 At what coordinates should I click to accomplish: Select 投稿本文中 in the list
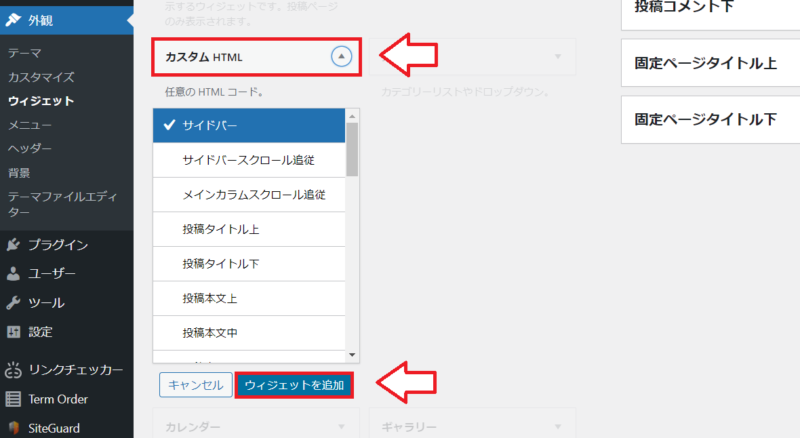coord(249,333)
